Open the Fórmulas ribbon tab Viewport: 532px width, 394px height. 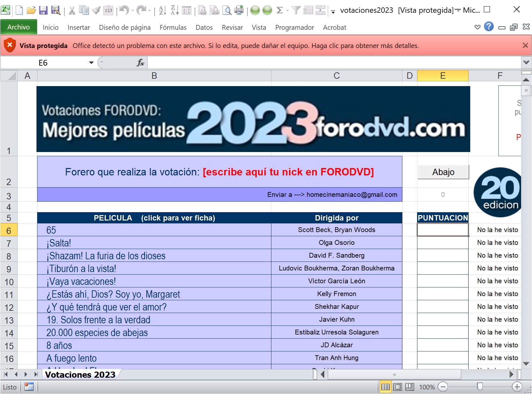173,28
